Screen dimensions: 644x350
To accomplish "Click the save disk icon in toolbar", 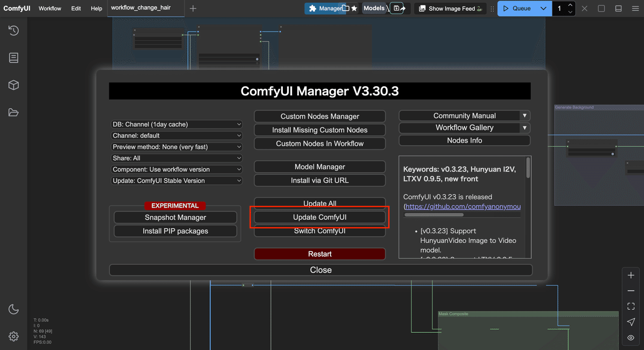I will 396,9.
